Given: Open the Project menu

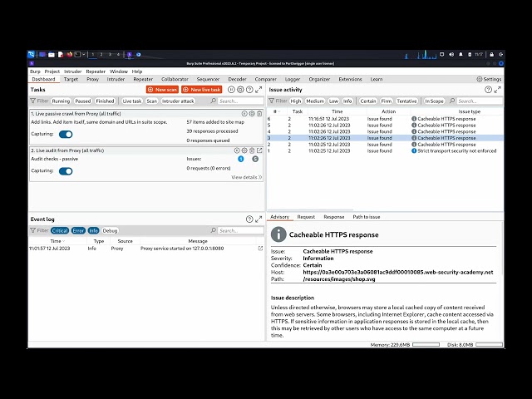Looking at the screenshot, I should point(52,71).
